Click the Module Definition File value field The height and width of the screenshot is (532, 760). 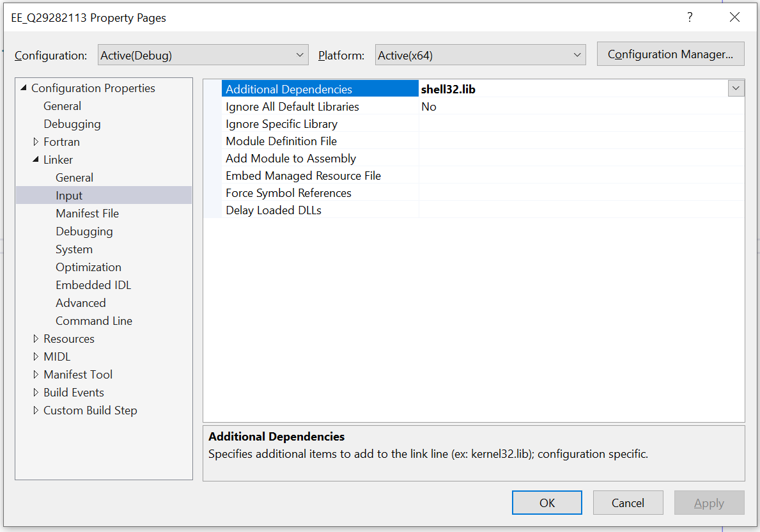[581, 141]
